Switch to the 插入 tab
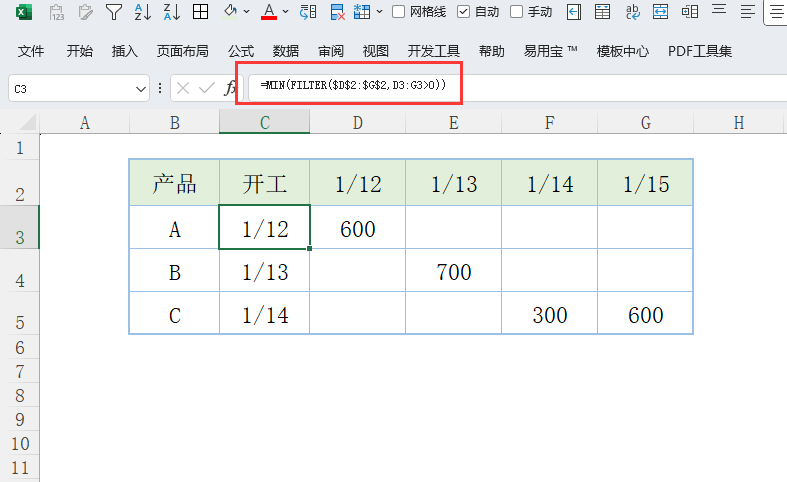787x482 pixels. [124, 51]
